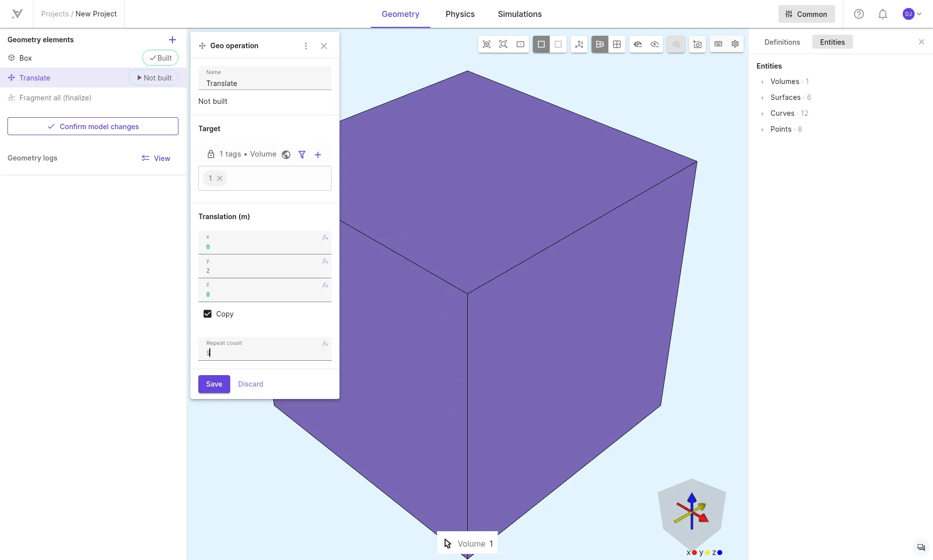Close the Entities side panel

click(921, 42)
